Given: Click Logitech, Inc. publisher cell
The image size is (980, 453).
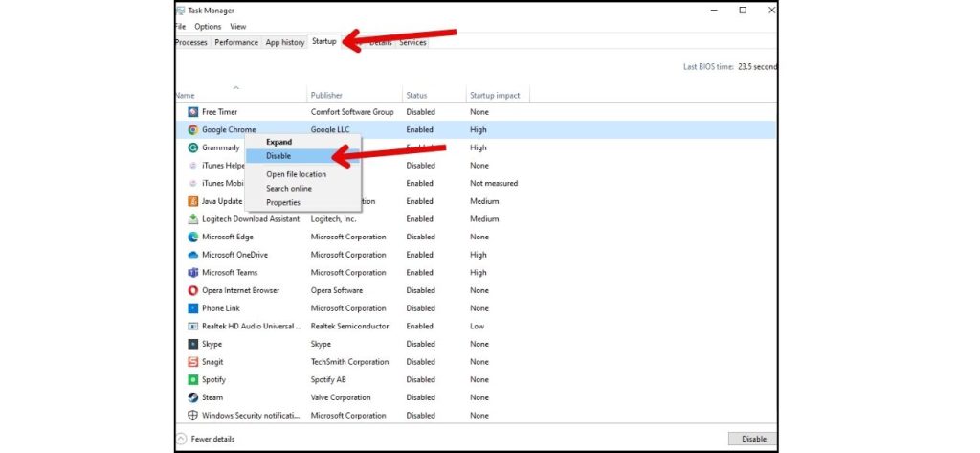Looking at the screenshot, I should pos(333,219).
